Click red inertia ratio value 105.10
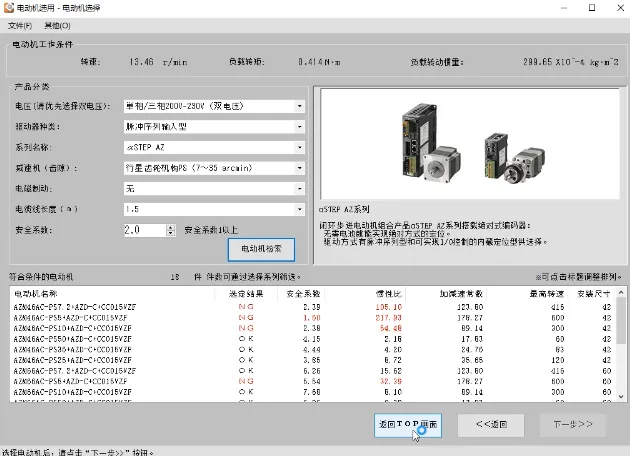This screenshot has width=630, height=456. tap(389, 307)
